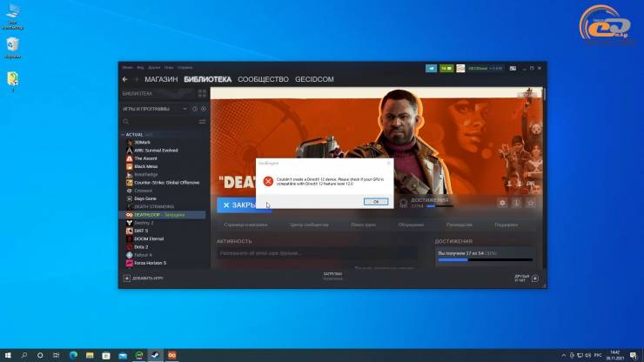Open the store page link under the banner

[x=245, y=225]
